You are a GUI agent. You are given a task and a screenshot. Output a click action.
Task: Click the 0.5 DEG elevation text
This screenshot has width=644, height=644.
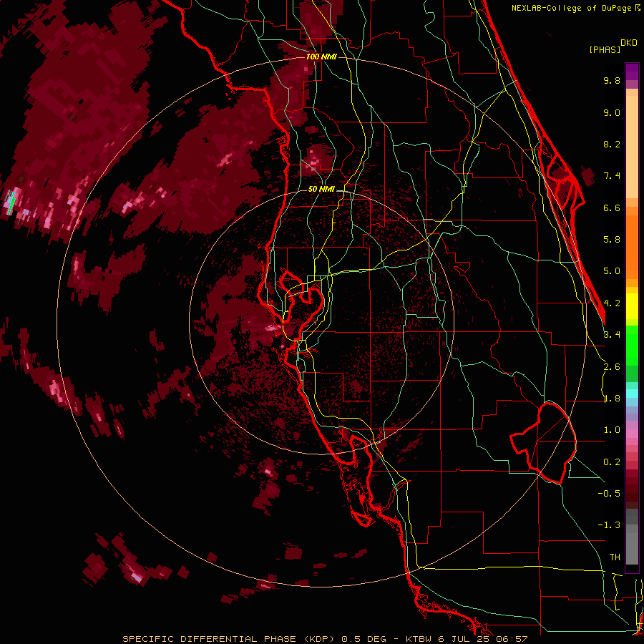tap(364, 639)
